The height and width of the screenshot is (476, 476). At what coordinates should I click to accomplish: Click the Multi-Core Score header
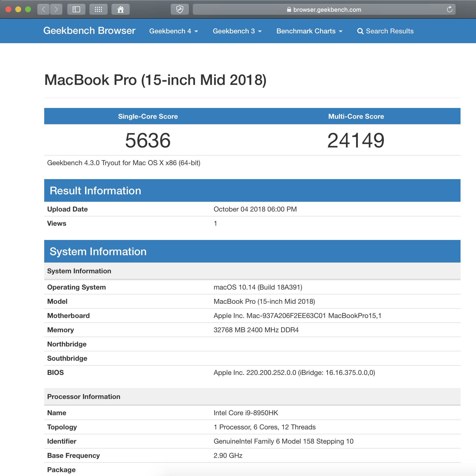[356, 116]
